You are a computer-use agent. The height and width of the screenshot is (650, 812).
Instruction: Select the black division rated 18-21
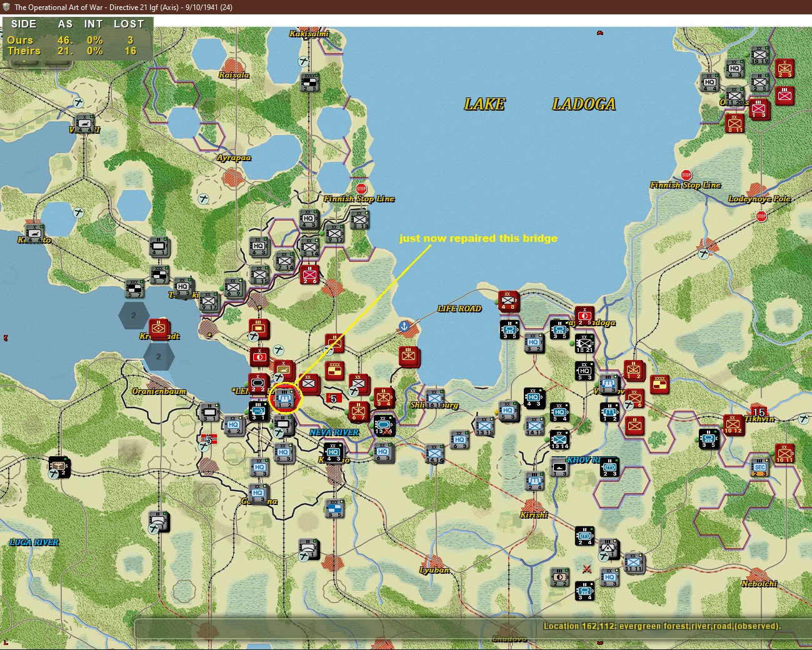(585, 343)
